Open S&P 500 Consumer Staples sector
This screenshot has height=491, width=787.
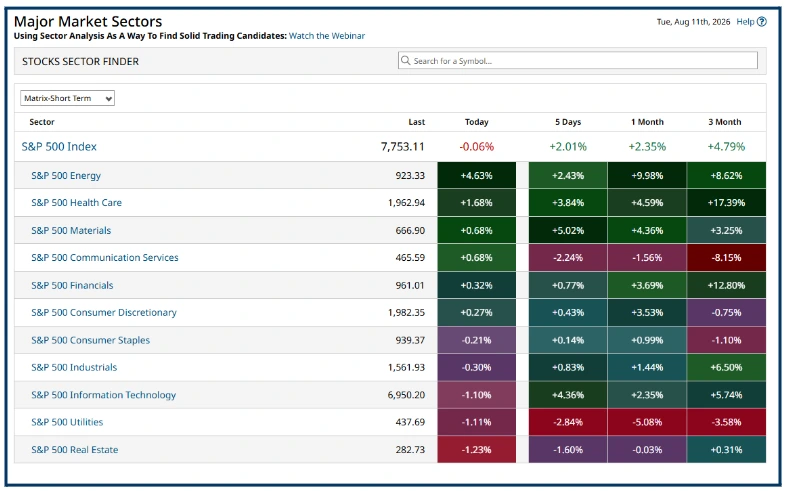(x=90, y=340)
